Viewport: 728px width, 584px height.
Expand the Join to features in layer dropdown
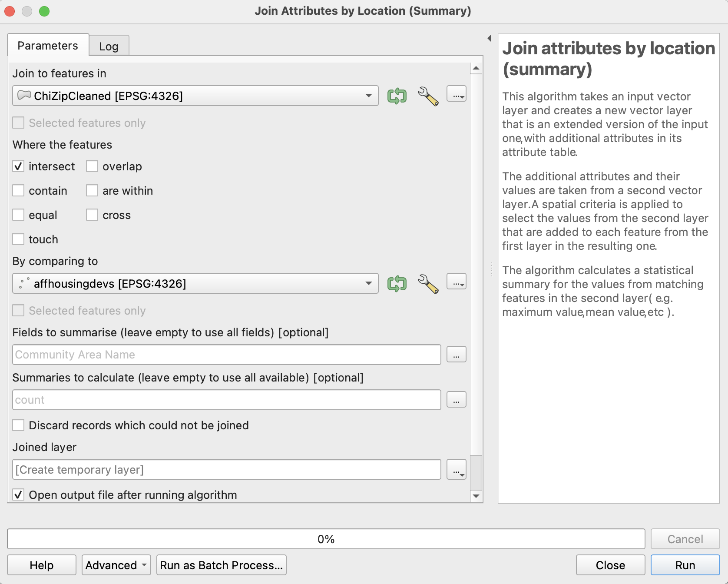pos(195,96)
